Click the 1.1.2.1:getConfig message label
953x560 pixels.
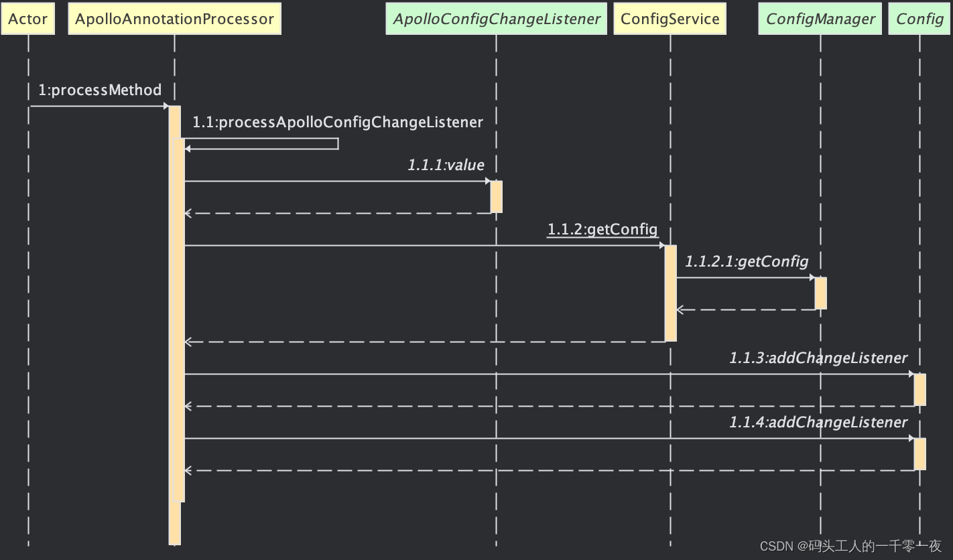747,261
